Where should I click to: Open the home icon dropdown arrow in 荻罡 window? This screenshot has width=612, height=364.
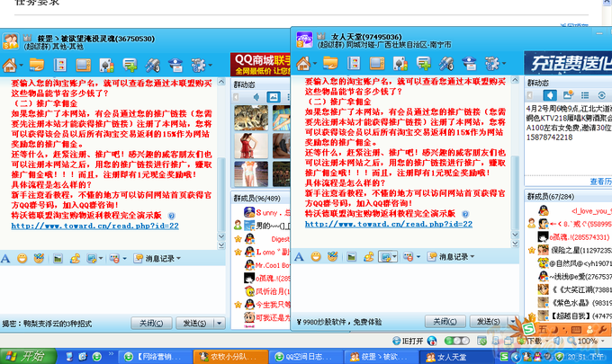pos(21,65)
